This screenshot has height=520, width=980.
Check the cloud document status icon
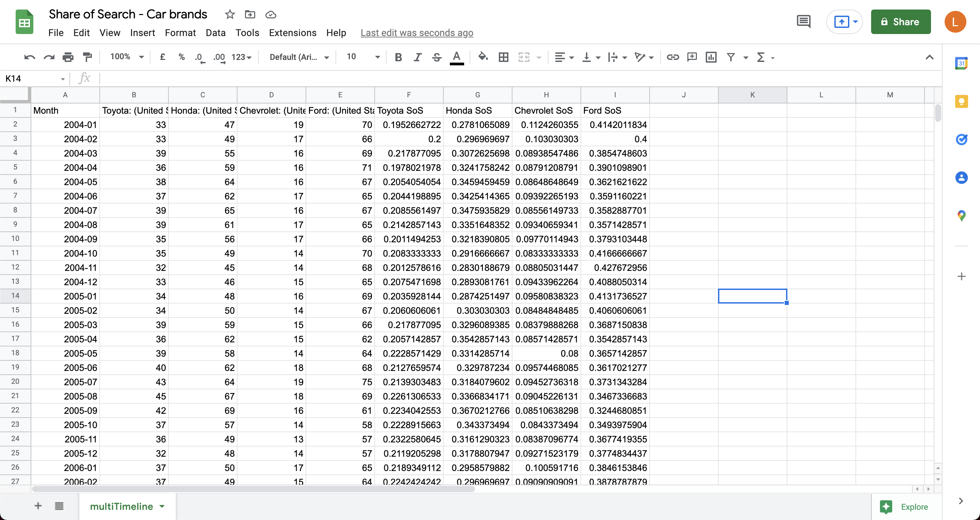coord(271,15)
